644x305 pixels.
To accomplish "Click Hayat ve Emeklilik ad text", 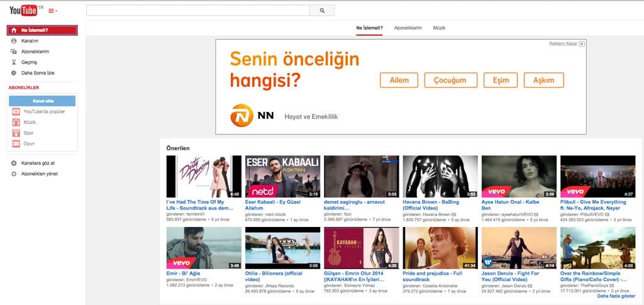I will pos(311,117).
